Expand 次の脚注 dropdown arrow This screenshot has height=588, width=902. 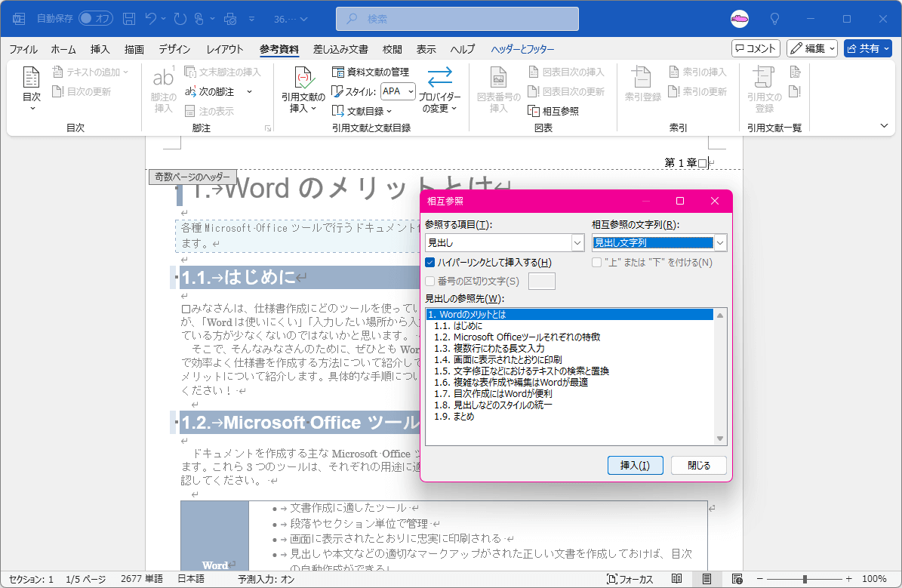250,91
